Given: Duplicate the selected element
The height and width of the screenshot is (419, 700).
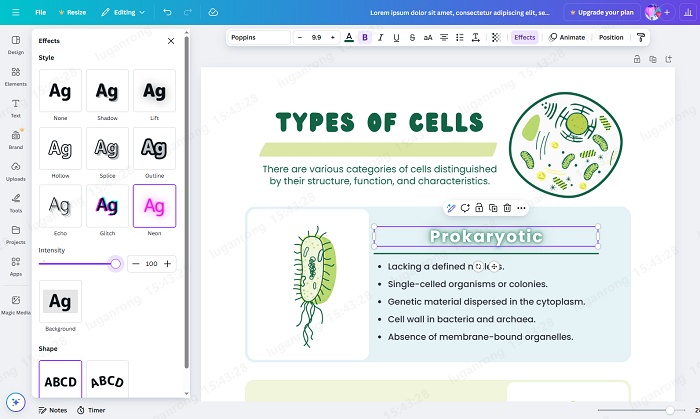Looking at the screenshot, I should tap(493, 208).
